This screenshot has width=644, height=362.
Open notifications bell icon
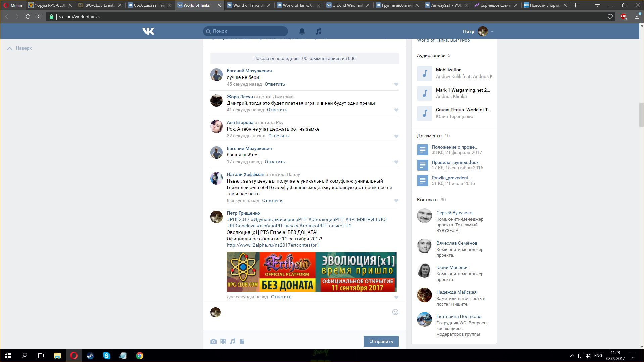coord(302,31)
